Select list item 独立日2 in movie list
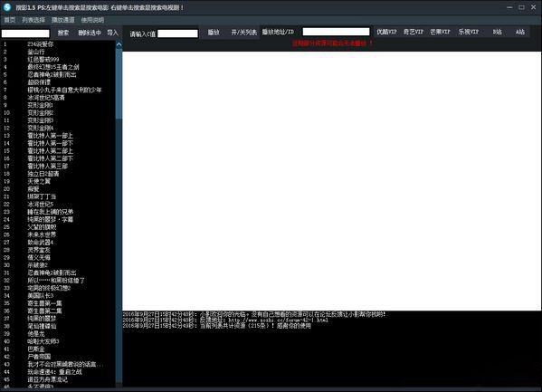542x392 pixels. 43,174
